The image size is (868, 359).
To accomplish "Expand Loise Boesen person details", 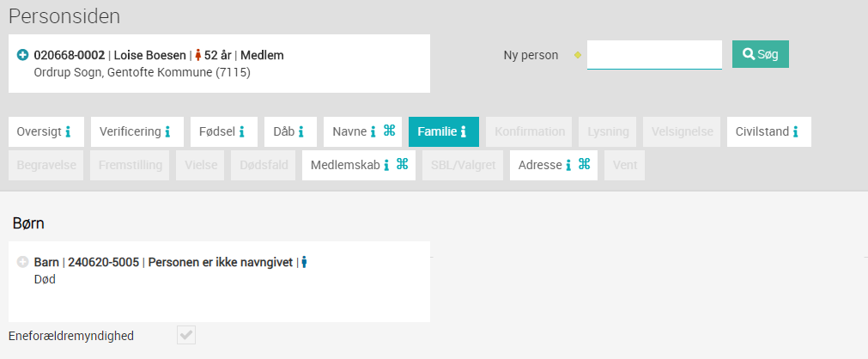I will (x=22, y=55).
